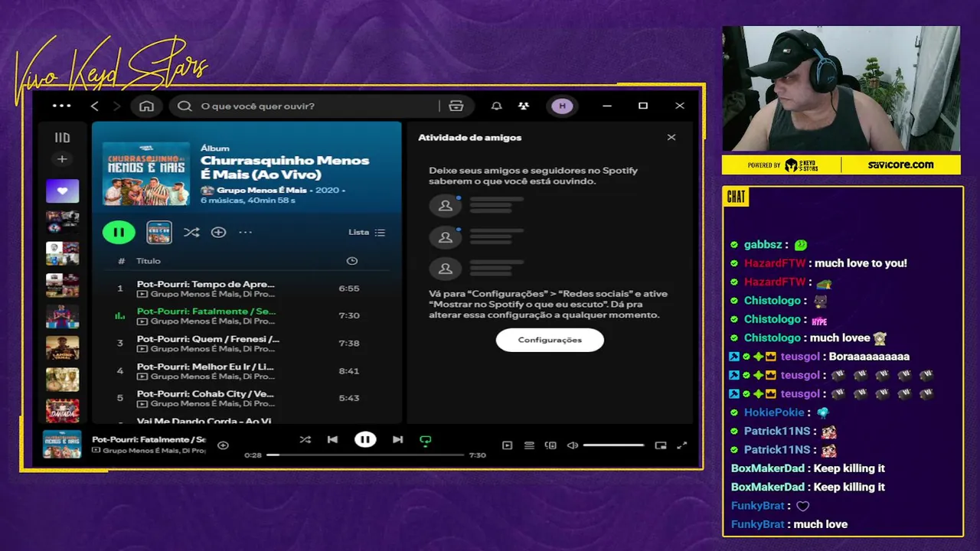
Task: Click the small album preview thumbnail beside green button
Action: pos(159,233)
